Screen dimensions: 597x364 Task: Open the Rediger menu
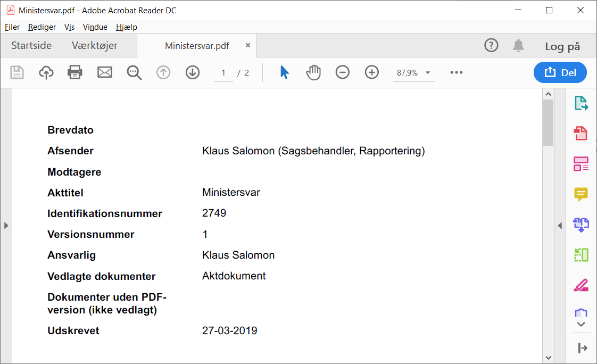[42, 27]
